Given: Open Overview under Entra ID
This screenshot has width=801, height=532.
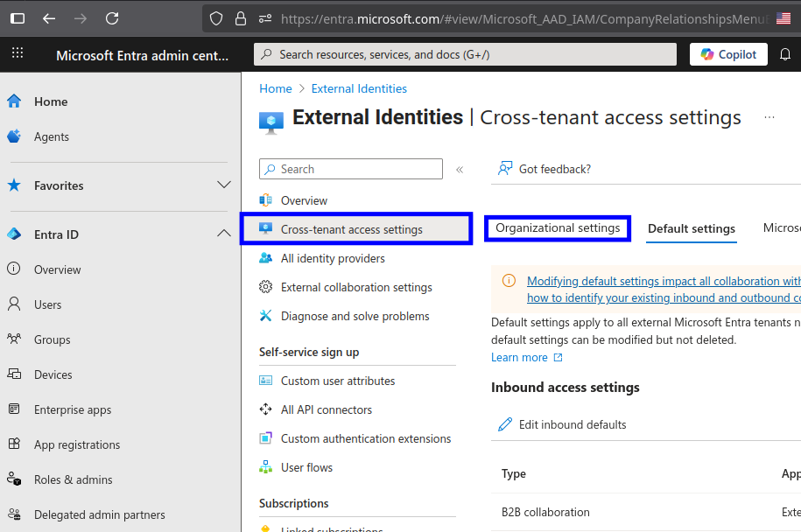Looking at the screenshot, I should pyautogui.click(x=57, y=269).
